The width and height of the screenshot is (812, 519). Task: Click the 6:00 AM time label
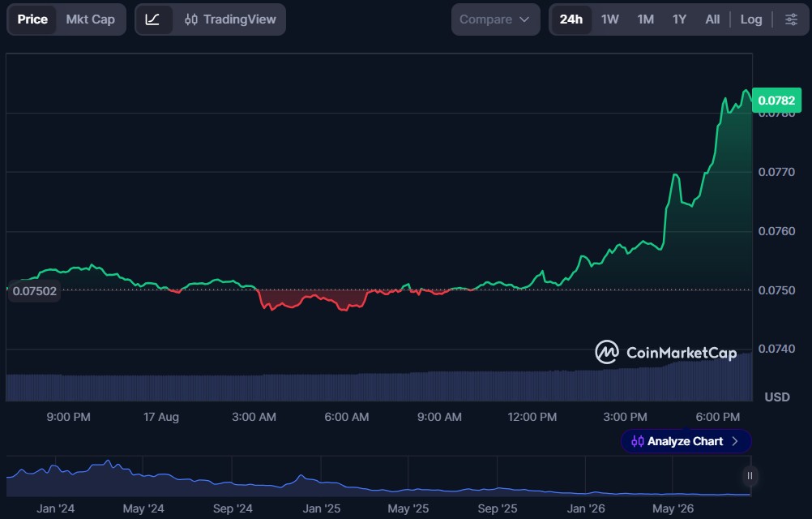click(x=347, y=417)
